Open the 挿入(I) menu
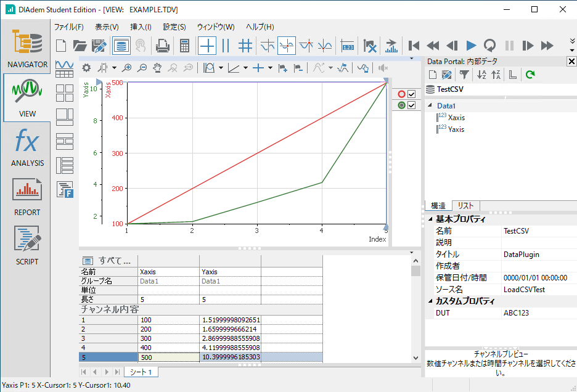The image size is (577, 392). click(141, 27)
